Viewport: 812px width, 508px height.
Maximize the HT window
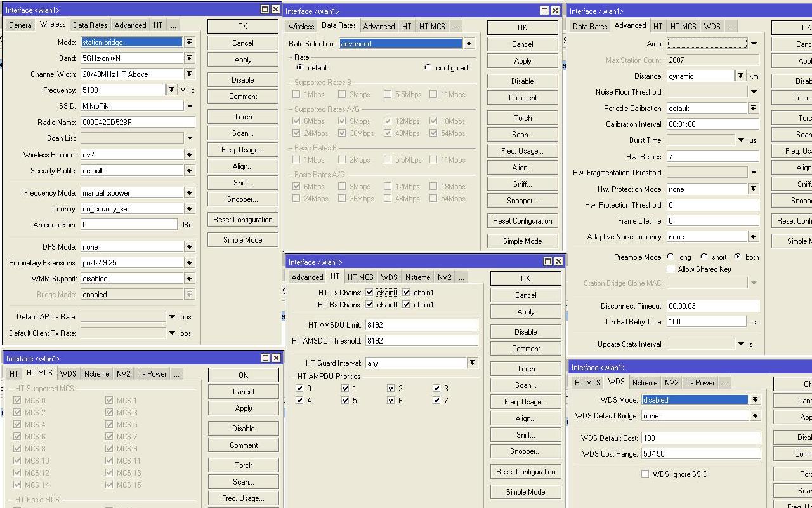[547, 261]
